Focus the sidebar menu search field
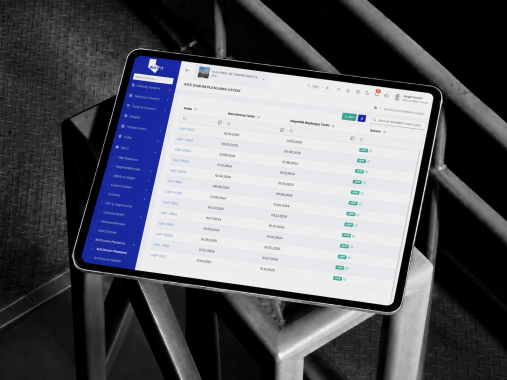 153,79
